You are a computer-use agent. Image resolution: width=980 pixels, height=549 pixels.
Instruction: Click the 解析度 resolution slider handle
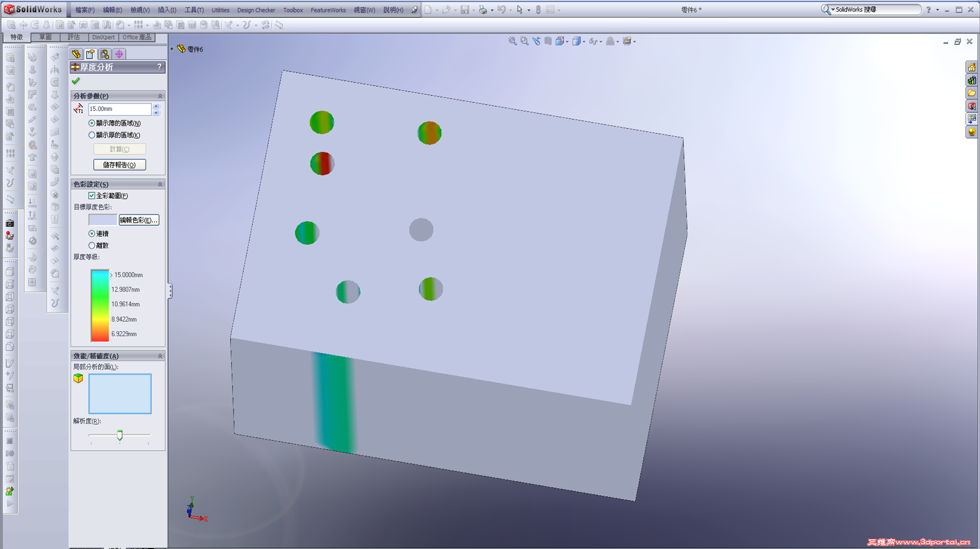[120, 435]
